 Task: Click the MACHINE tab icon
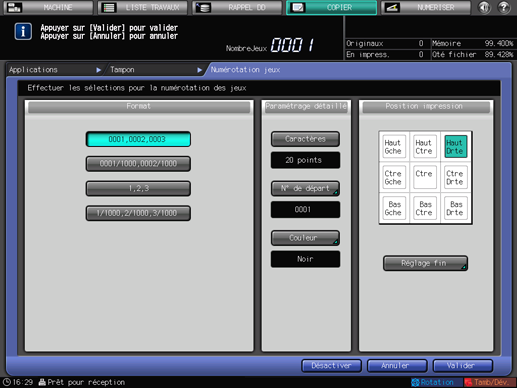14,7
